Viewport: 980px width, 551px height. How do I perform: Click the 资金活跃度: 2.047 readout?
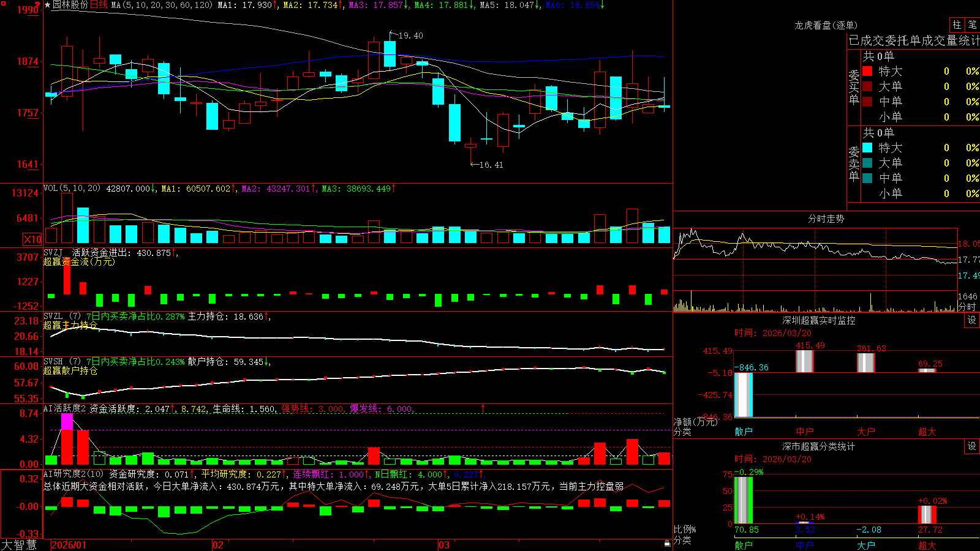[x=129, y=408]
